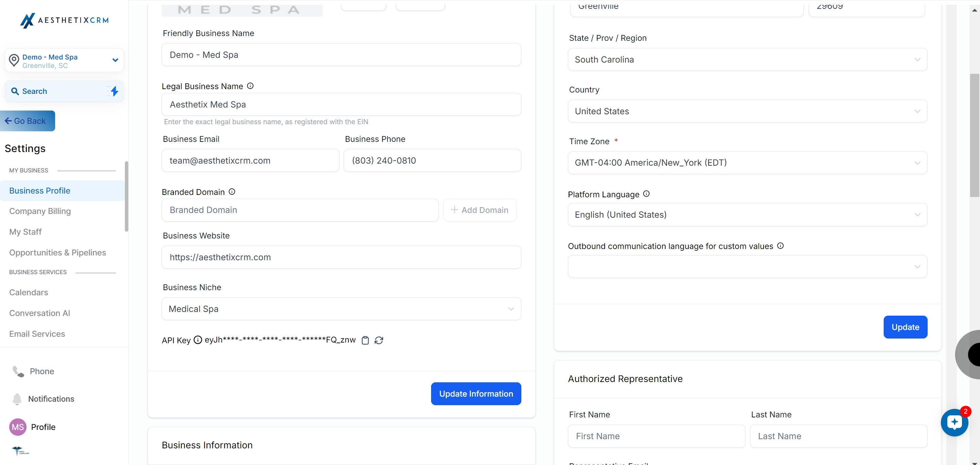Click the Business Website input field
980x465 pixels.
(341, 258)
